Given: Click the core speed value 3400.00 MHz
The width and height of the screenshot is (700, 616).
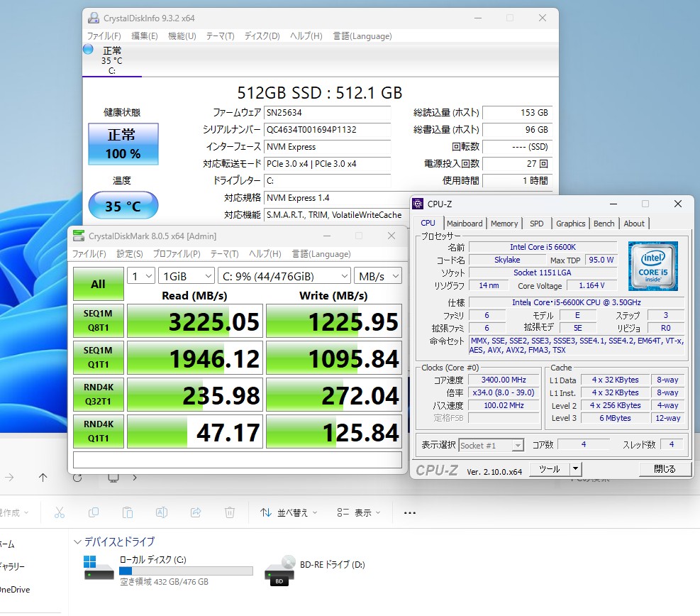Looking at the screenshot, I should [504, 380].
